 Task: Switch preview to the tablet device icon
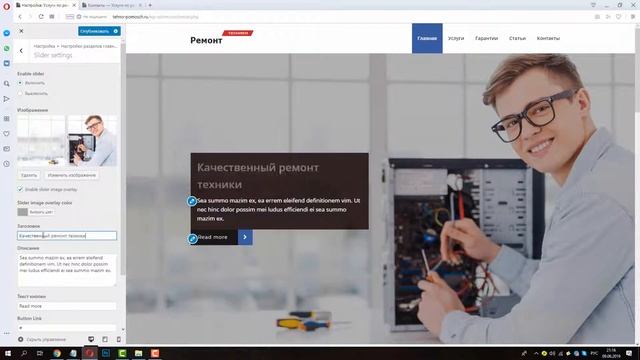(105, 339)
